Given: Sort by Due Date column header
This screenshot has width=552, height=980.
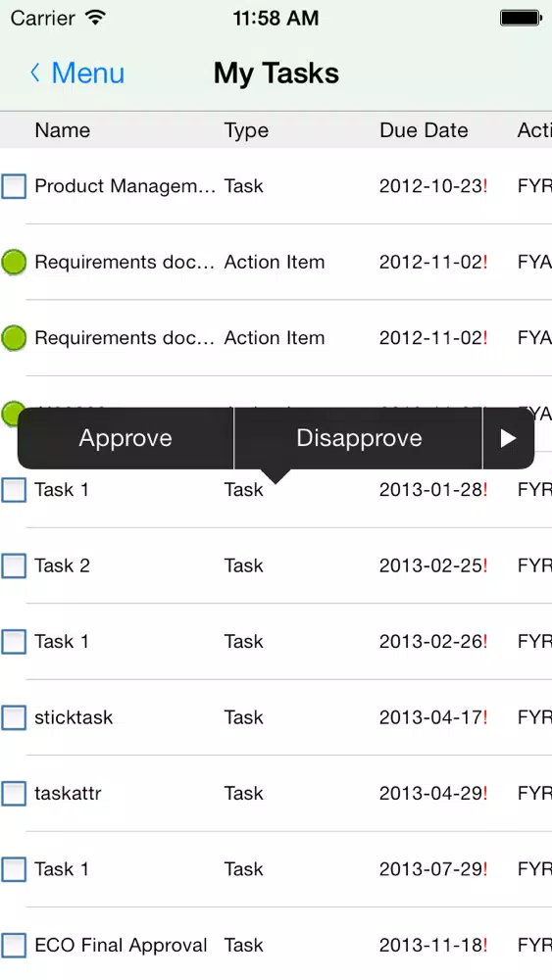Looking at the screenshot, I should coord(424,130).
